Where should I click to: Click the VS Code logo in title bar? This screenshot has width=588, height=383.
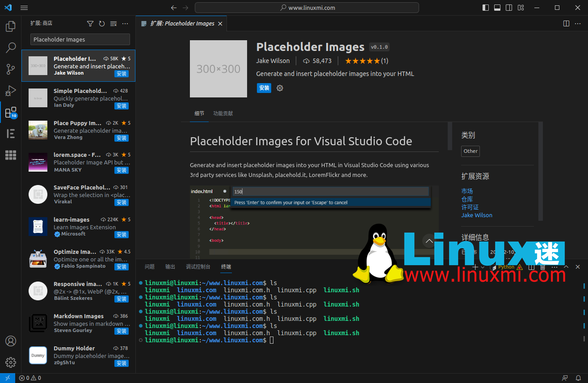(x=8, y=8)
